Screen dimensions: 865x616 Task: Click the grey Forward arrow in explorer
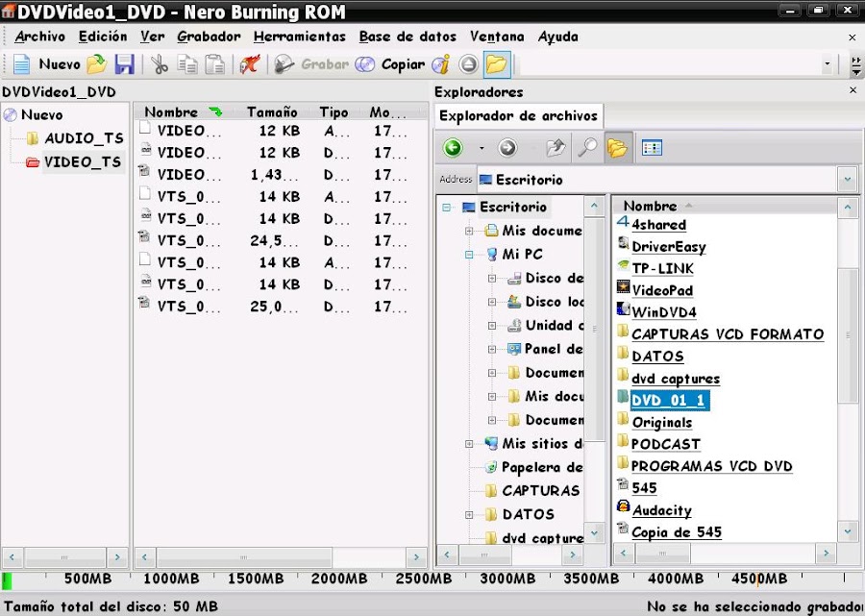[x=507, y=148]
